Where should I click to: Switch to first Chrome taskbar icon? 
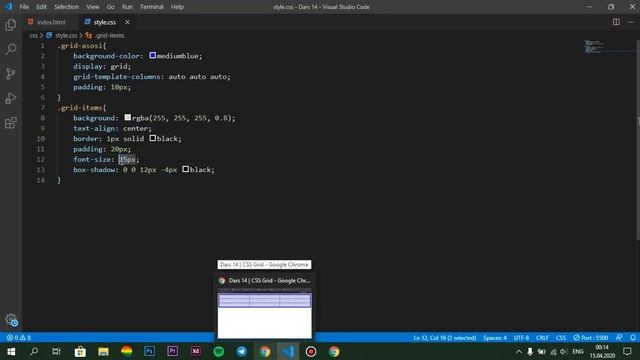265,351
